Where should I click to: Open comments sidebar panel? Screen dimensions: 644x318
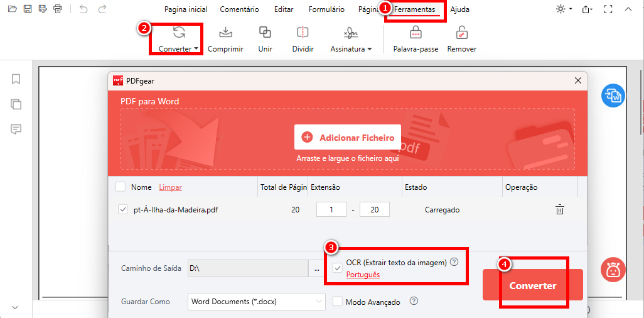point(16,129)
